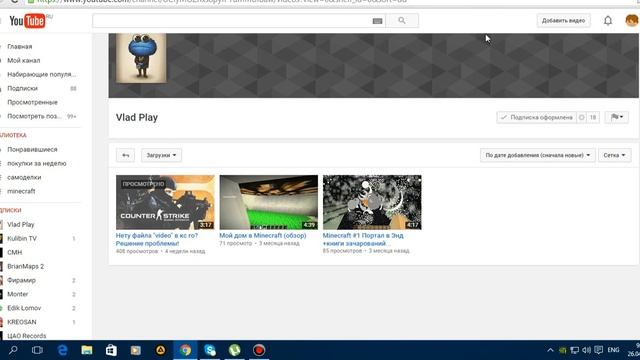Open Vlad Play subscription in sidebar

tap(21, 224)
